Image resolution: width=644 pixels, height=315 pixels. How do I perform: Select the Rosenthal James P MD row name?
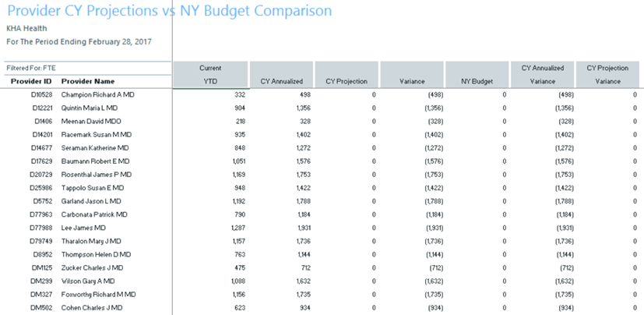97,175
